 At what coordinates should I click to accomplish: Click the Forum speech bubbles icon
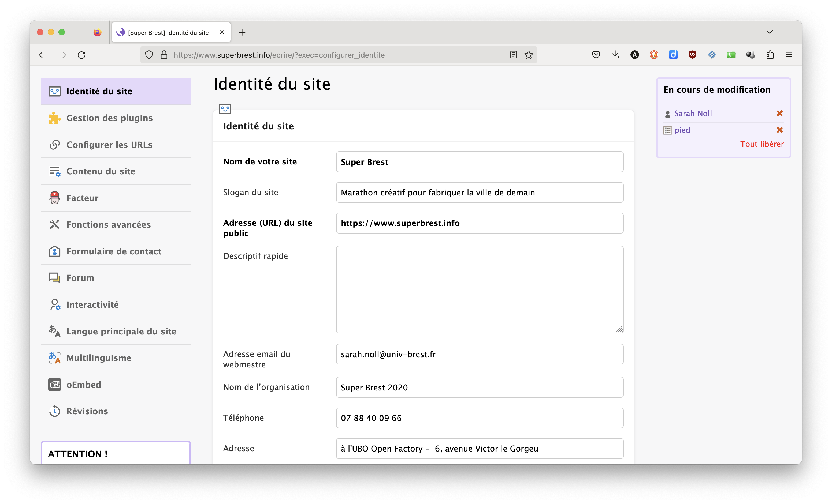54,278
